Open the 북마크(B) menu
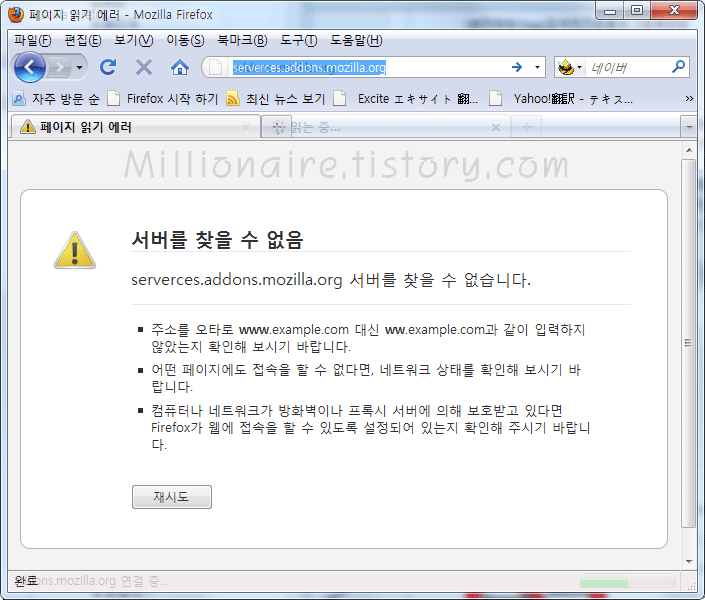Screen dimensions: 705x600 pos(242,40)
